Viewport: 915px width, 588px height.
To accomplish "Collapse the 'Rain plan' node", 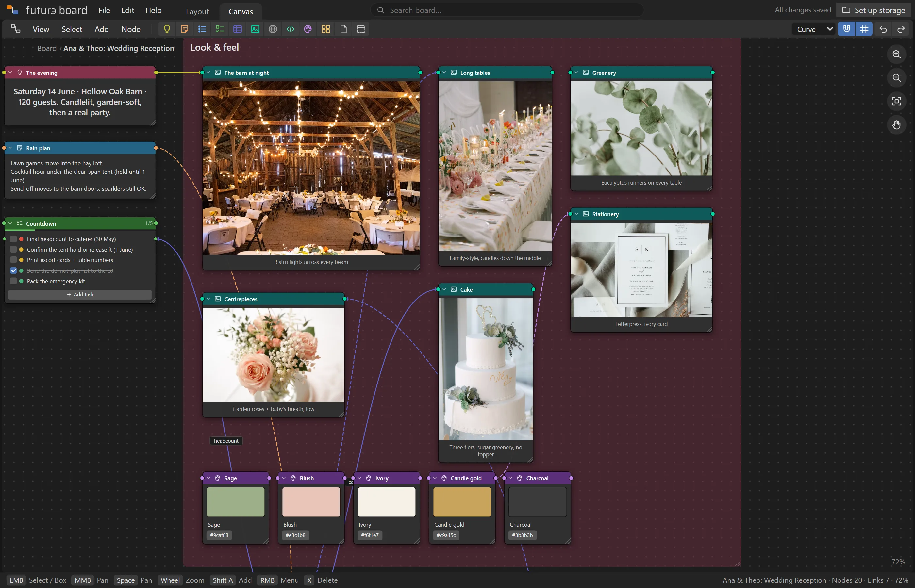I will (10, 148).
